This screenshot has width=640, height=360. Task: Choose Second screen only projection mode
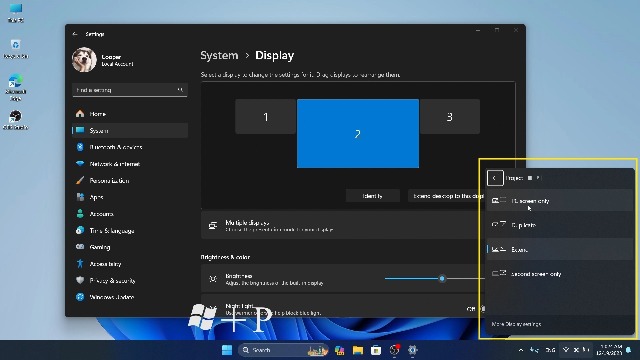(560, 274)
